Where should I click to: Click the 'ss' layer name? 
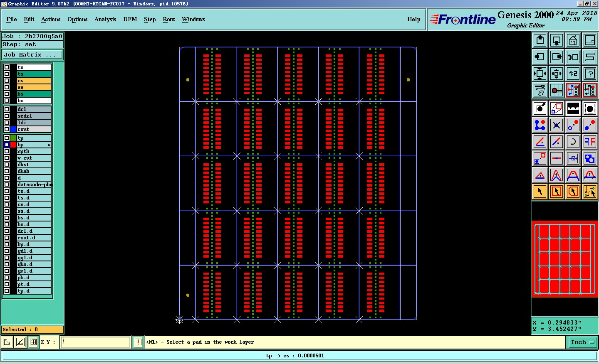34,87
